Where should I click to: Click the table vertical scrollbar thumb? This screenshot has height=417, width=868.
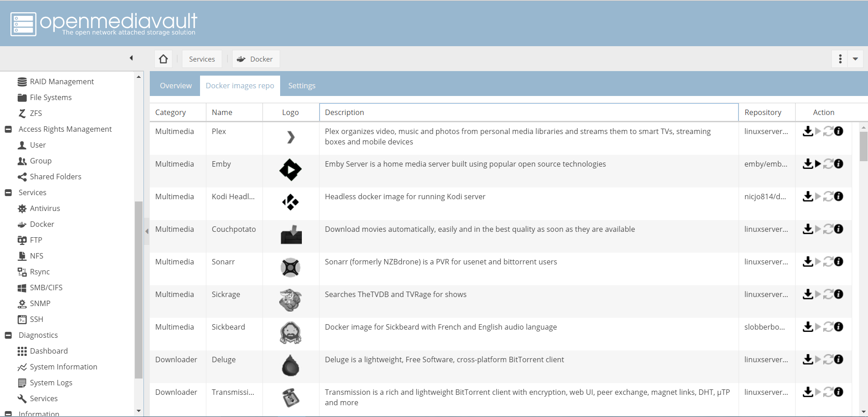863,146
